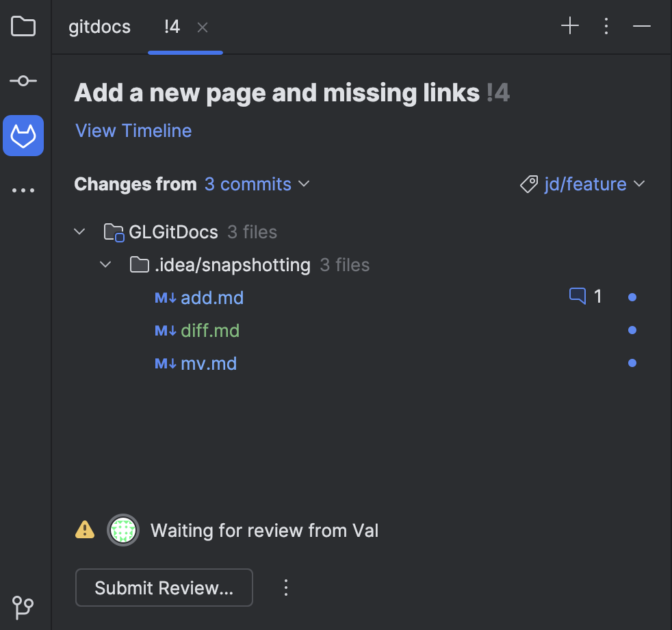This screenshot has height=630, width=672.
Task: Click the yellow warning status icon
Action: pyautogui.click(x=85, y=529)
